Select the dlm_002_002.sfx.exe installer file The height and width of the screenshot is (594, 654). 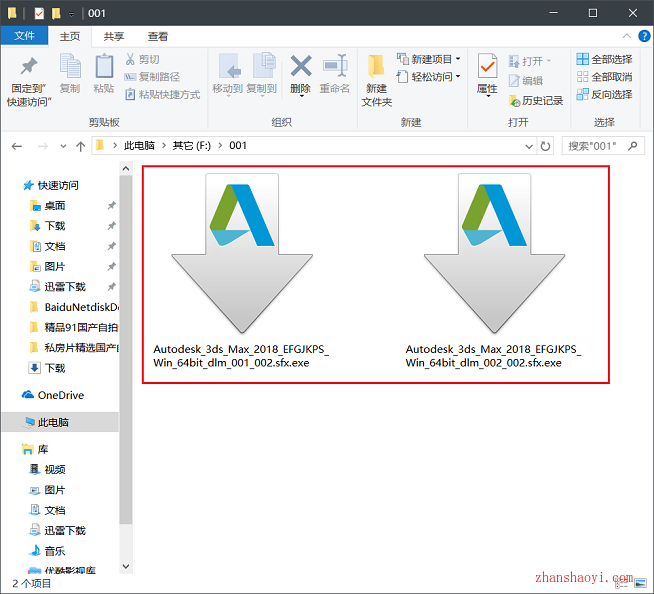tap(494, 271)
